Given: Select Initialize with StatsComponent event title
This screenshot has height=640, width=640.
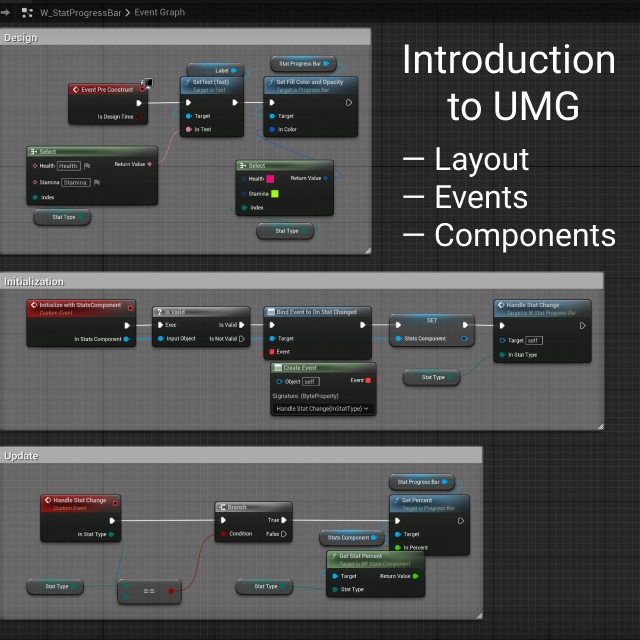Looking at the screenshot, I should pos(80,305).
